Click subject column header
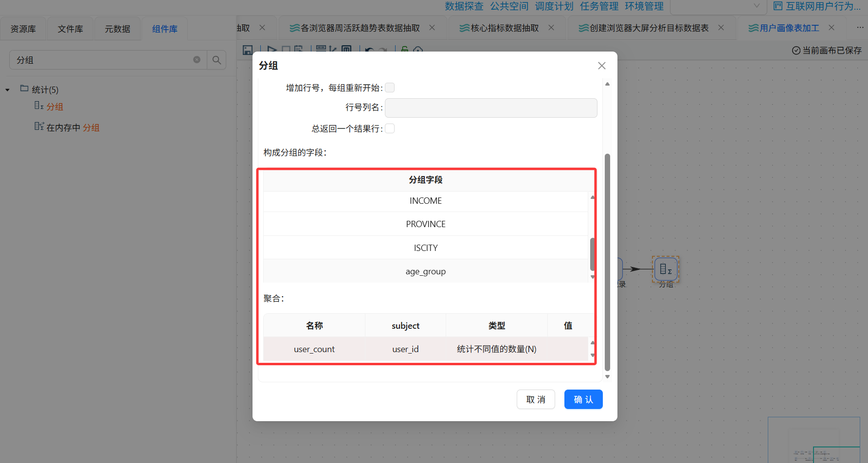Viewport: 868px width, 463px height. [x=405, y=325]
